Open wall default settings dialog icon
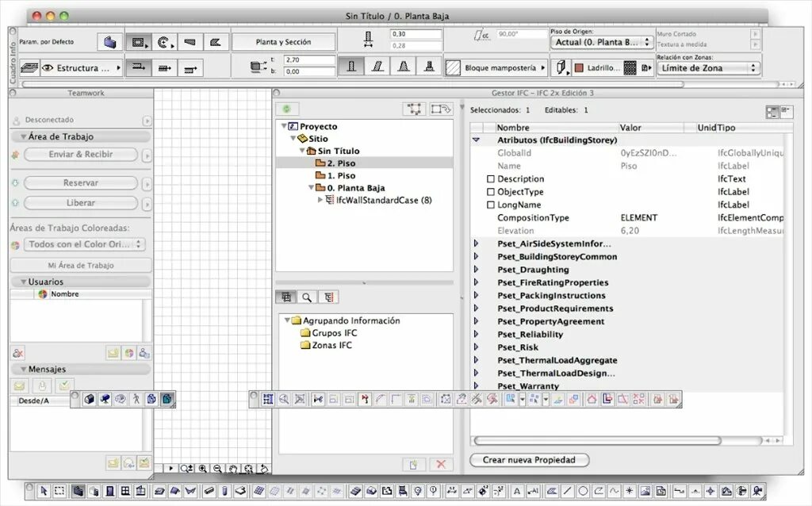Image resolution: width=812 pixels, height=506 pixels. click(x=109, y=42)
